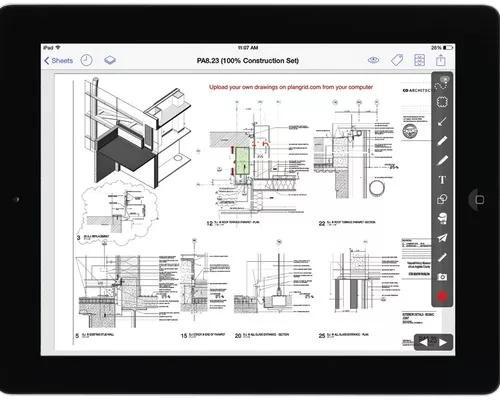The image size is (500, 400).
Task: Select the highlighter tool
Action: (442, 160)
